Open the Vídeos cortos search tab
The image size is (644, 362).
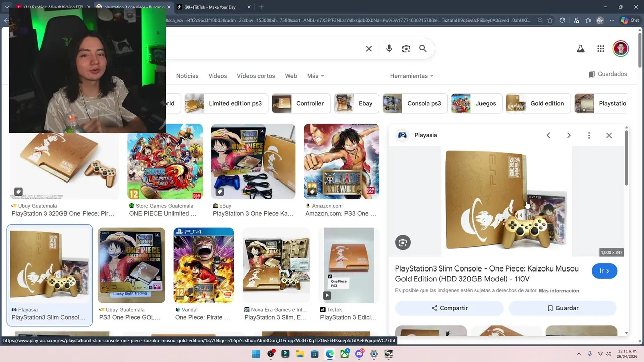(256, 76)
